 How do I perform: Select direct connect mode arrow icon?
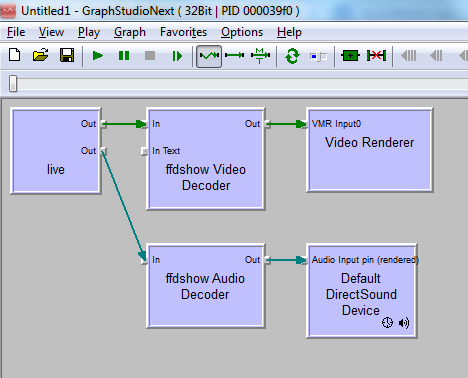235,55
